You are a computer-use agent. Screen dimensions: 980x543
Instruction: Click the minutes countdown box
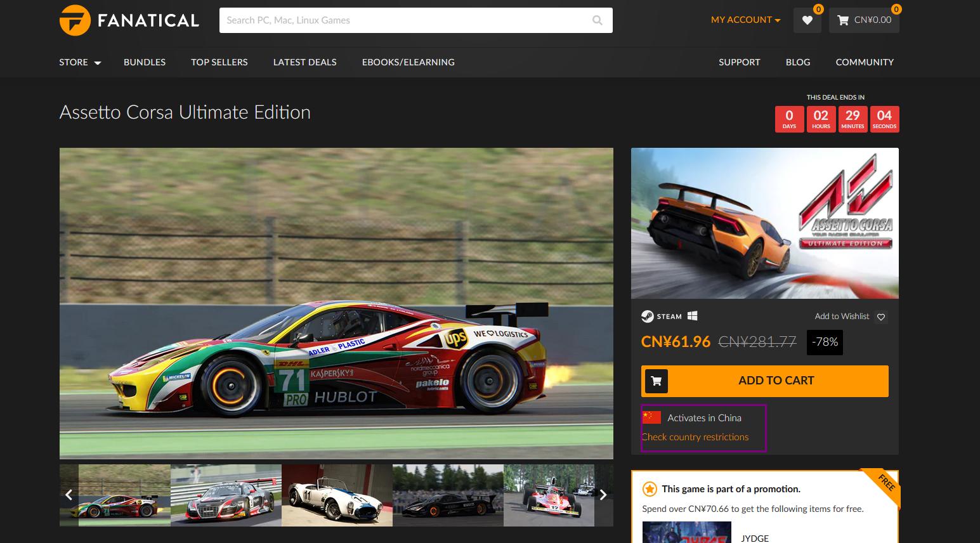(853, 119)
